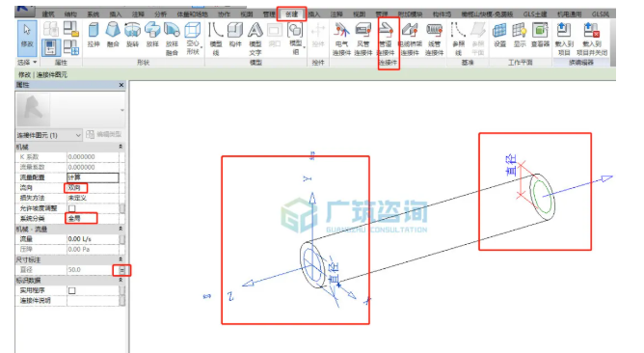Click the 线管连接件 (Conduit Connector) tool
Viewport: 644px width, 353px height.
[x=434, y=39]
